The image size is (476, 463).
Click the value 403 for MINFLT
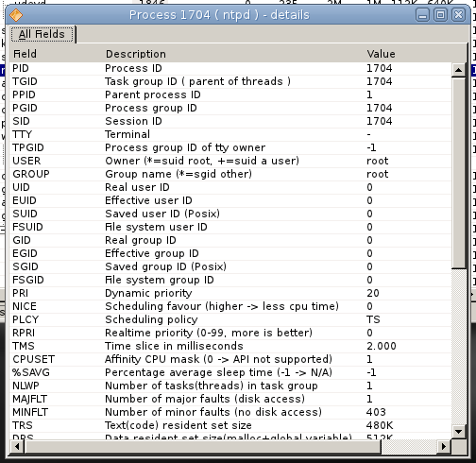376,412
